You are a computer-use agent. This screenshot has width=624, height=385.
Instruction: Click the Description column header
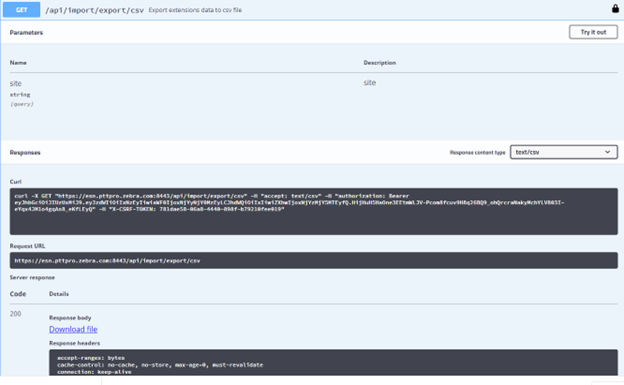[x=380, y=63]
